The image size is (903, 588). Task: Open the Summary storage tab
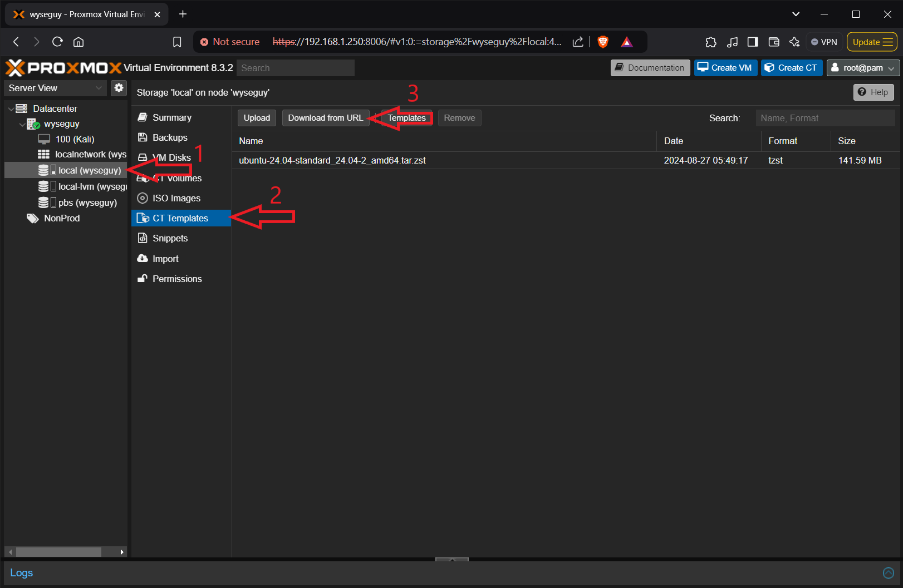(181, 117)
